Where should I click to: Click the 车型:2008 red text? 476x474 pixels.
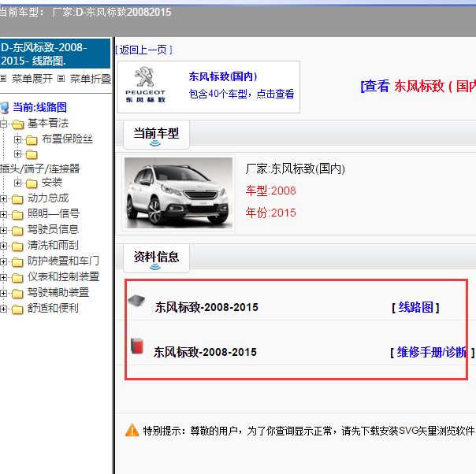tap(271, 191)
